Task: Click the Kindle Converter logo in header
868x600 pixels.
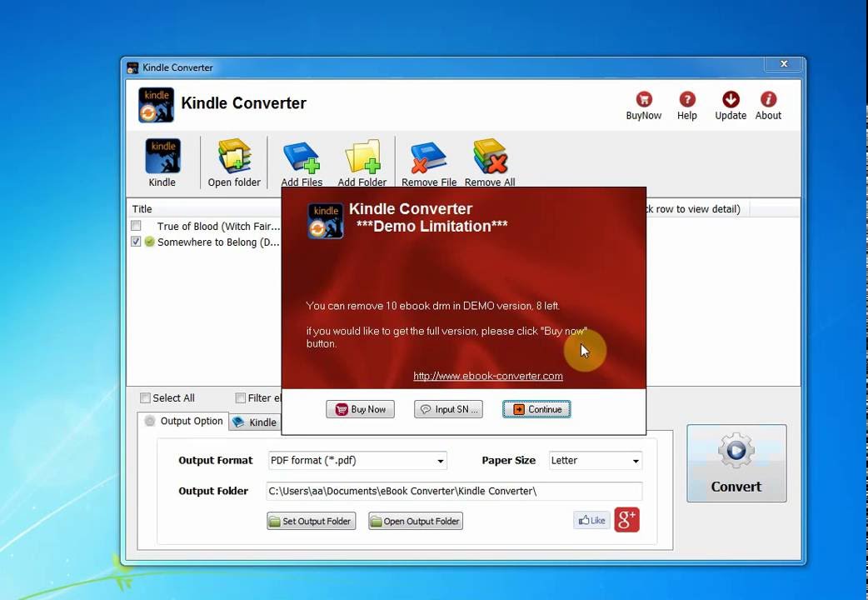Action: coord(156,105)
